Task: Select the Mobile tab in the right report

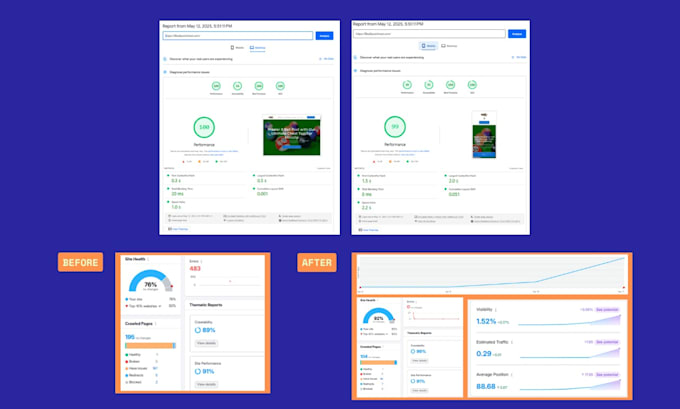Action: (428, 46)
